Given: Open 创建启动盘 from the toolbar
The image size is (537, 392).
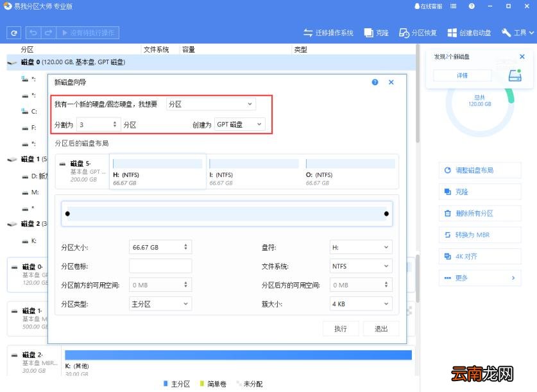Looking at the screenshot, I should tap(469, 33).
